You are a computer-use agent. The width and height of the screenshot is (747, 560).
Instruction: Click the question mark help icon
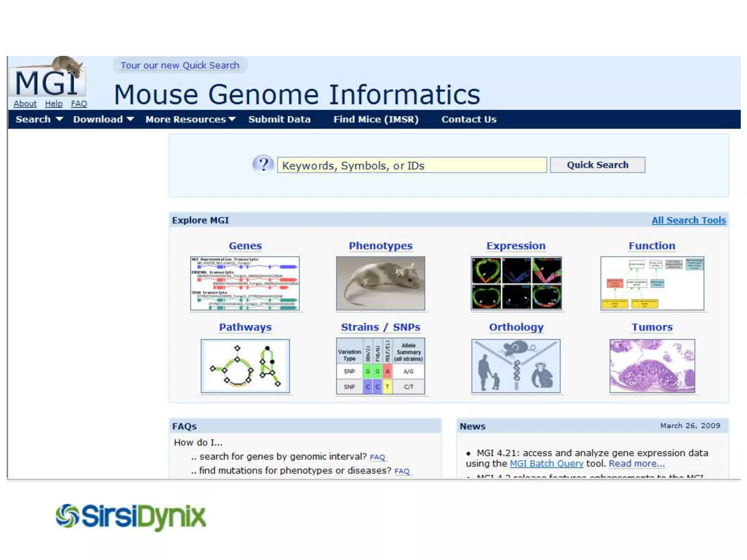pos(263,165)
